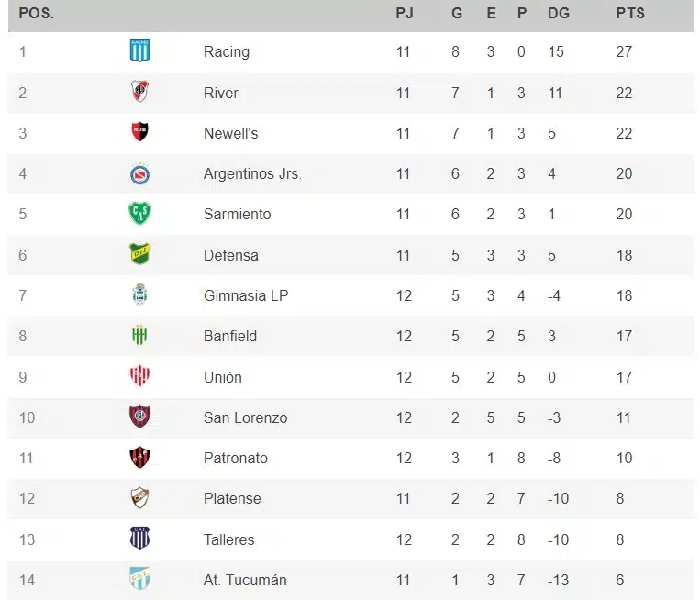
Task: Open the Racing team name link
Action: pyautogui.click(x=227, y=51)
